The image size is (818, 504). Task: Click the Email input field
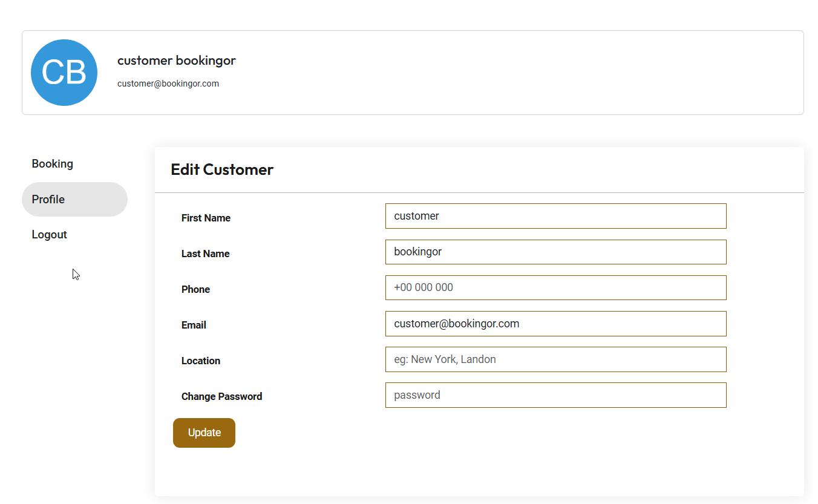(555, 324)
